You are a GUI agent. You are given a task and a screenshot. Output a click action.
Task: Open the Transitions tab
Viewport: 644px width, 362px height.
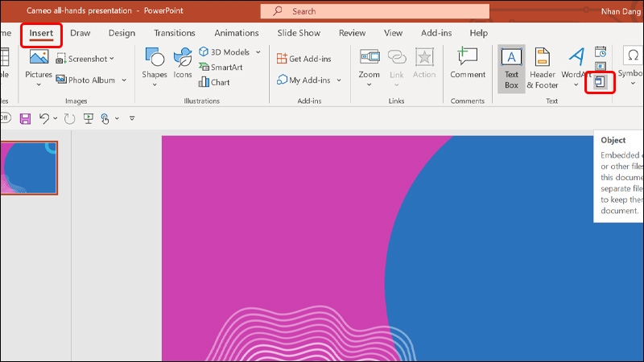click(x=175, y=33)
